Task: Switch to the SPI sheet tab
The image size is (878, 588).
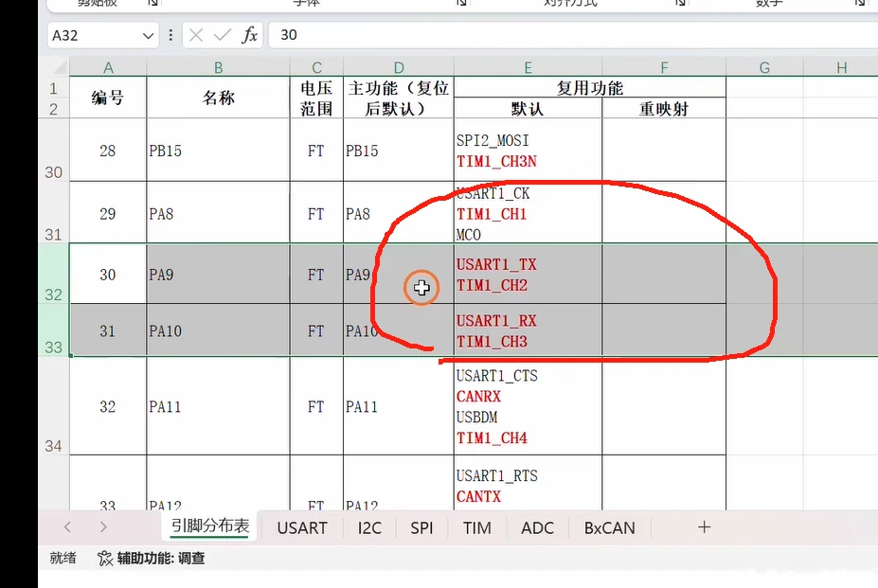Action: (421, 527)
